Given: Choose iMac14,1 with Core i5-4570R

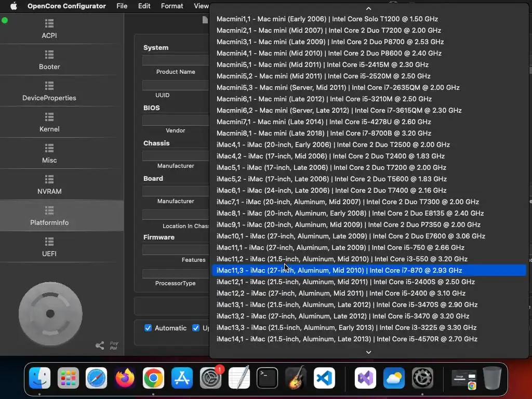Looking at the screenshot, I should 369,339.
